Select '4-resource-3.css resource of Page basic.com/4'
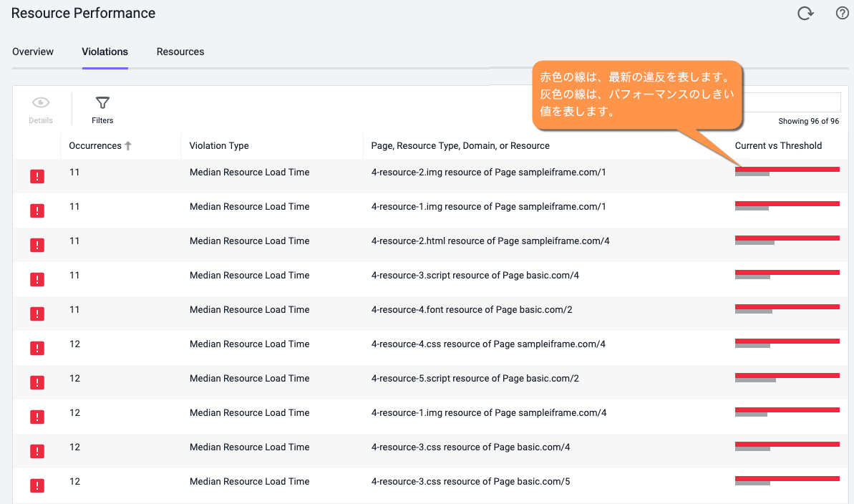The image size is (854, 504). (x=470, y=447)
